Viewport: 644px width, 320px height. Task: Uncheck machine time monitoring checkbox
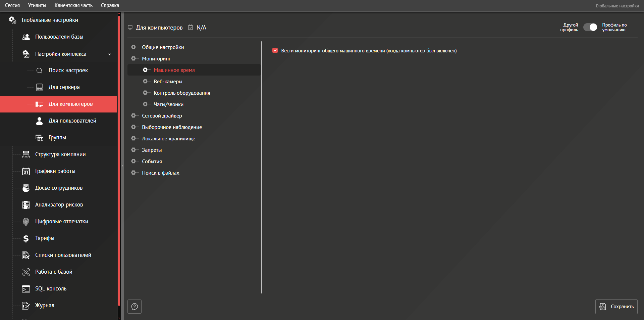click(275, 51)
